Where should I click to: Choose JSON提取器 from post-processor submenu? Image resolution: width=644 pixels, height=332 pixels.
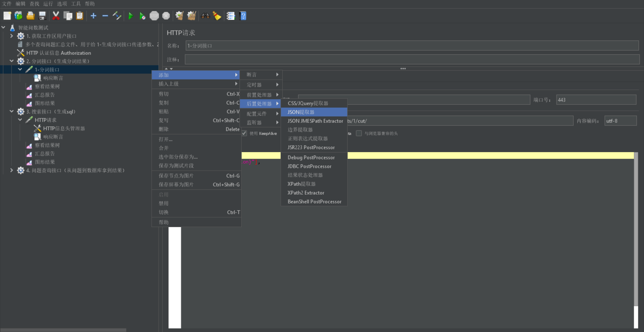pos(314,112)
